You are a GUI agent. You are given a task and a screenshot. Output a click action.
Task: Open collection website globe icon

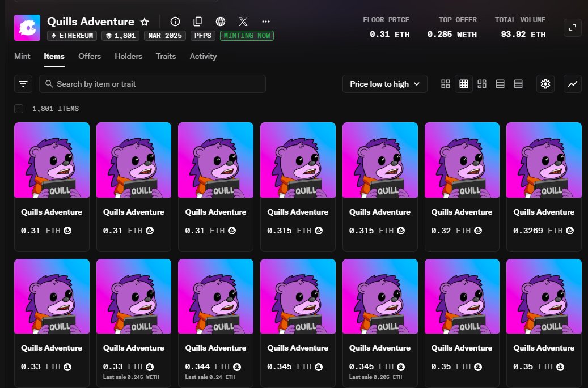click(x=221, y=22)
